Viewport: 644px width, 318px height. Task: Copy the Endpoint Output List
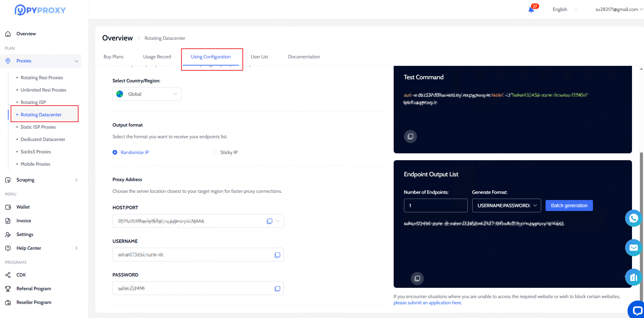pos(417,278)
